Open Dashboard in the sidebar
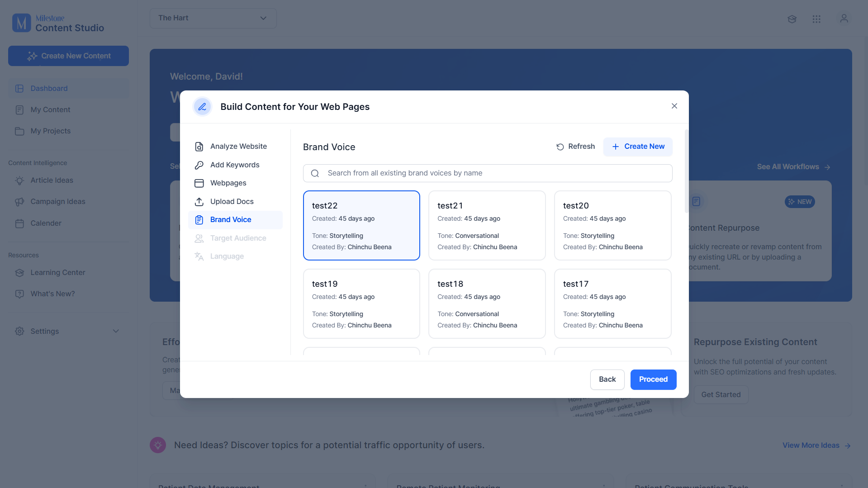This screenshot has height=488, width=868. [x=69, y=89]
